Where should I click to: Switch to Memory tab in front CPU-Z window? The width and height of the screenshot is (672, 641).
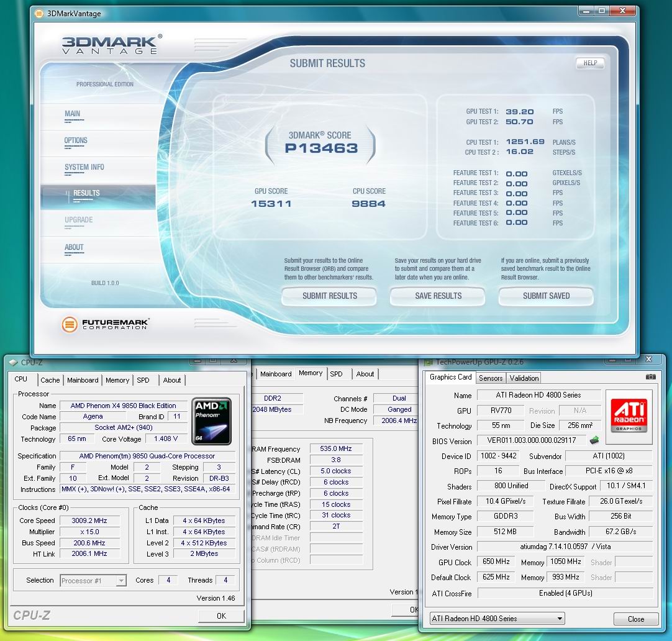[x=117, y=380]
